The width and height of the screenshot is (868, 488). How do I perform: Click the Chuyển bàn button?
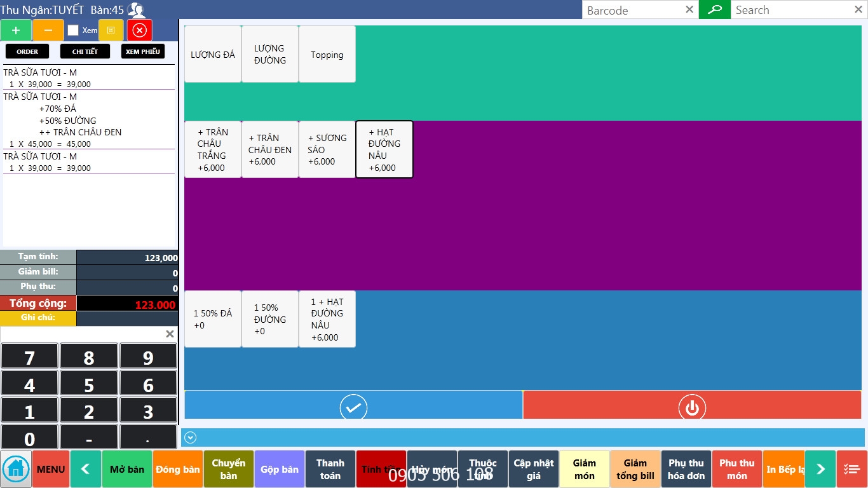[x=229, y=469]
